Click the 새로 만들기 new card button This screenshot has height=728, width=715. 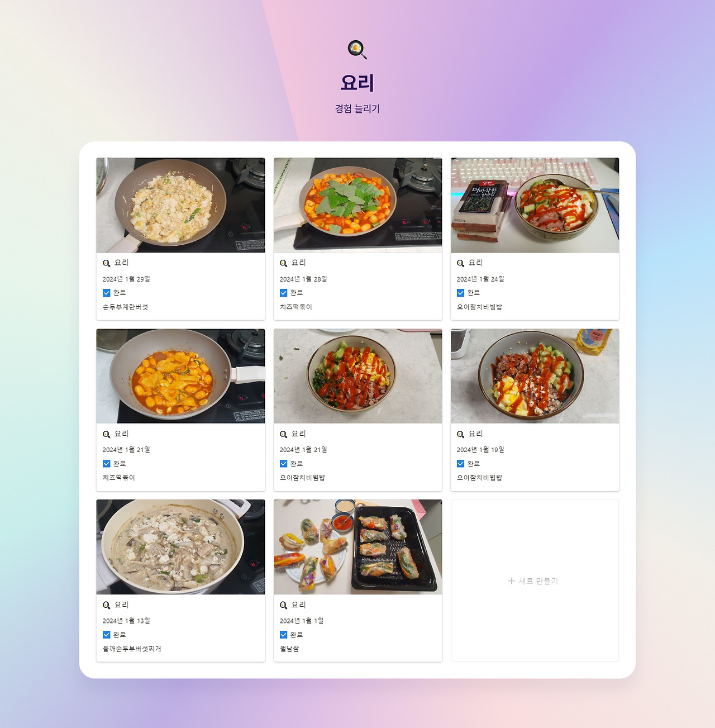tap(535, 581)
